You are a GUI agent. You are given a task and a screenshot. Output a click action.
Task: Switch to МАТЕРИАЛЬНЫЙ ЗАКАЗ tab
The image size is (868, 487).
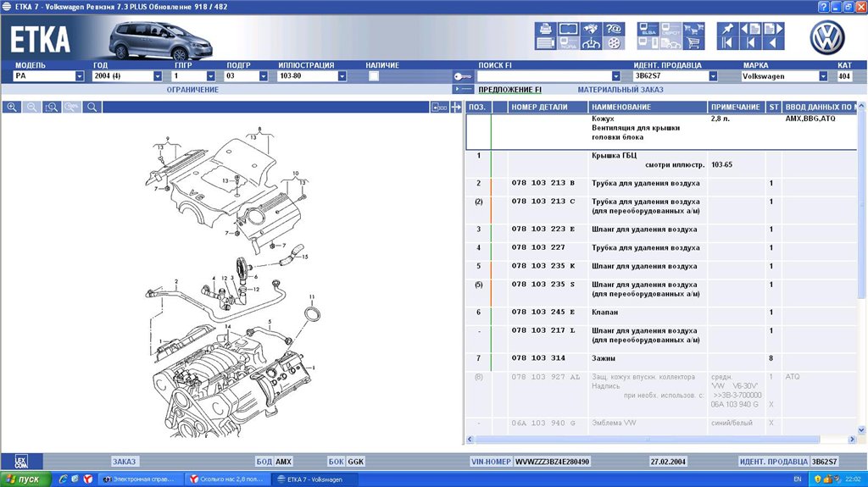[620, 89]
